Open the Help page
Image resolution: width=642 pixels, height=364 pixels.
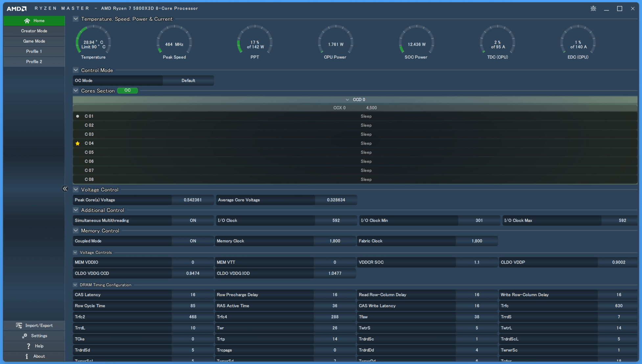point(34,346)
